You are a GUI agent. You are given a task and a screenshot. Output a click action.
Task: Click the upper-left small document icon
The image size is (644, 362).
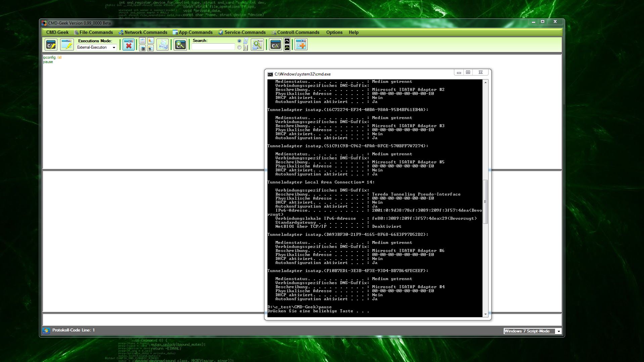pos(142,41)
